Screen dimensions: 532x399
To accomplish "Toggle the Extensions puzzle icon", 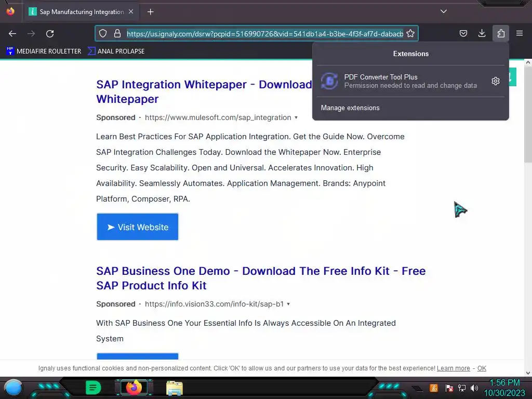I will coord(501,33).
